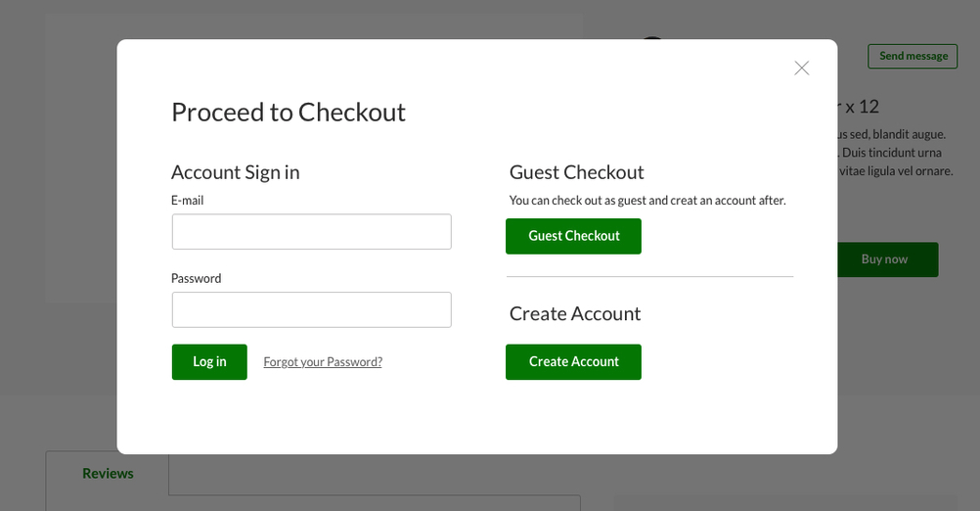Continue with the Guest Checkout button
The image size is (980, 511).
coord(573,237)
